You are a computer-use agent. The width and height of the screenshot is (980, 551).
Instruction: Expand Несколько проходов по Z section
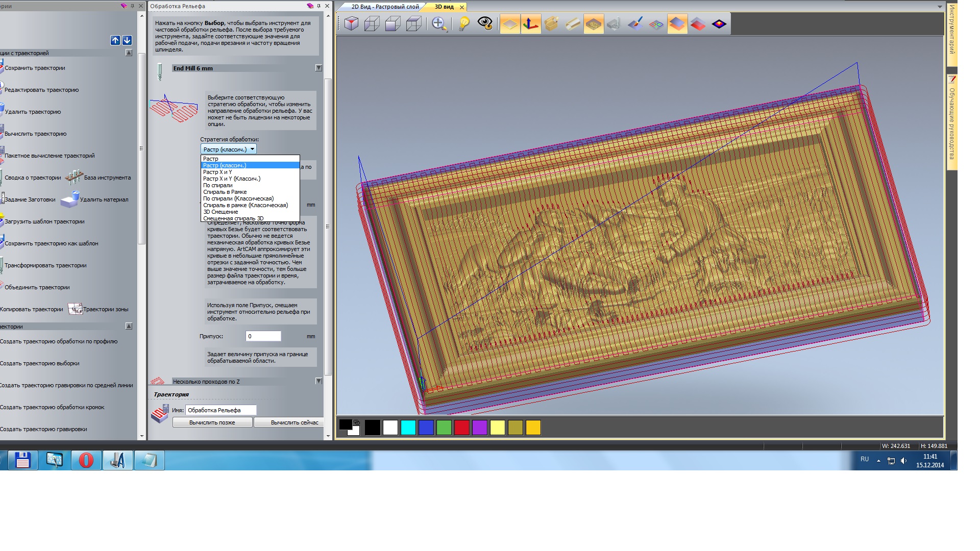[318, 381]
